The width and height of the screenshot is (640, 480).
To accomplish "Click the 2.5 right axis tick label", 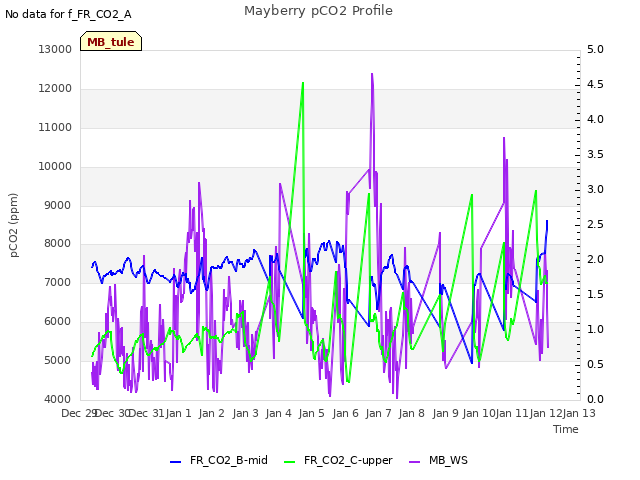I will coord(595,224).
